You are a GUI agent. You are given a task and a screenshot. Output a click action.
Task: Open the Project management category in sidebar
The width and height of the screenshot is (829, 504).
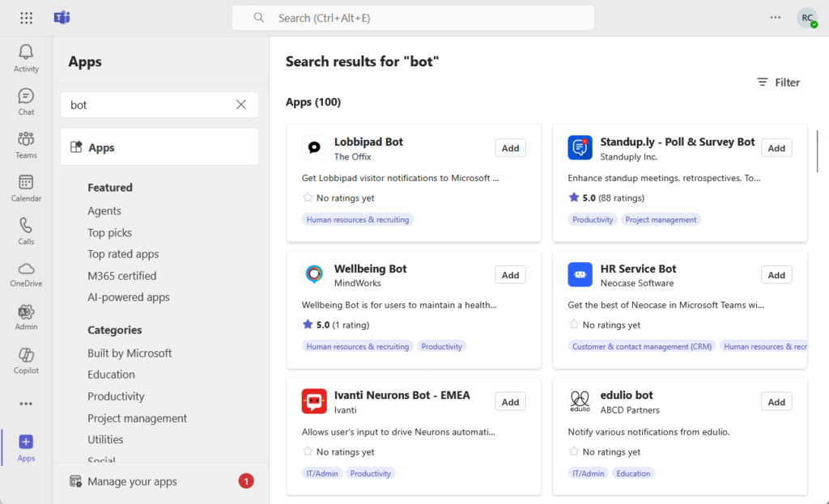coord(137,418)
